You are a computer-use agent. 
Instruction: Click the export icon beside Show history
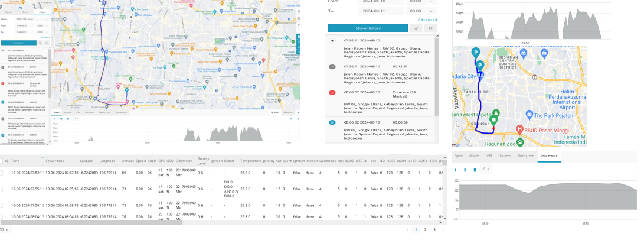point(416,28)
